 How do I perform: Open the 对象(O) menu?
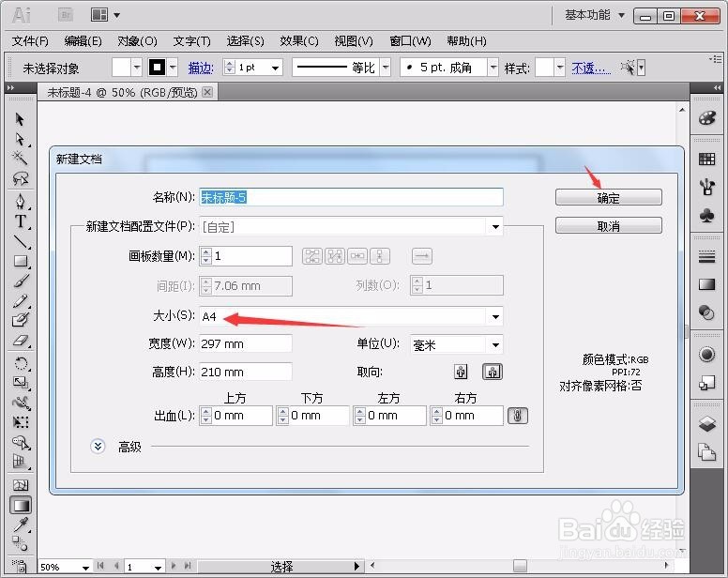[137, 41]
